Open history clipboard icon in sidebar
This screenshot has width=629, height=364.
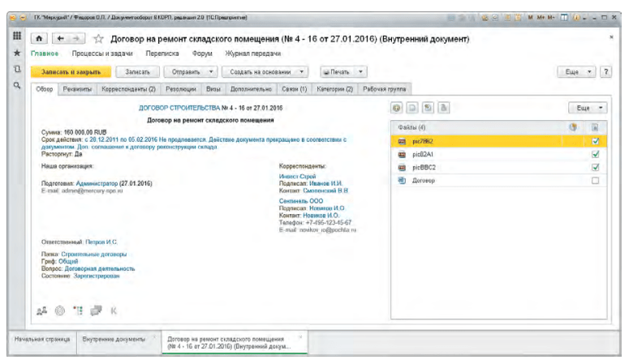pyautogui.click(x=17, y=69)
